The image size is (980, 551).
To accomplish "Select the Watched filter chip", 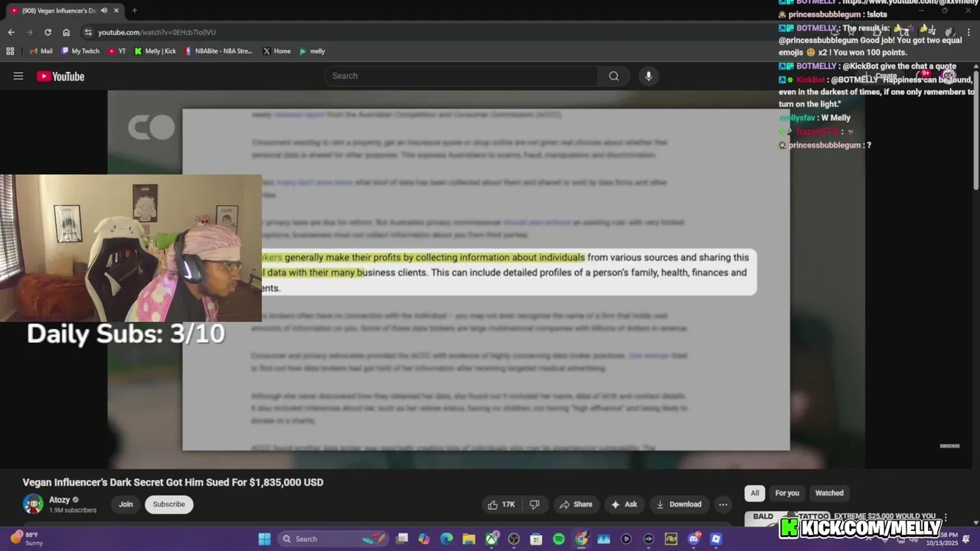I will [829, 493].
